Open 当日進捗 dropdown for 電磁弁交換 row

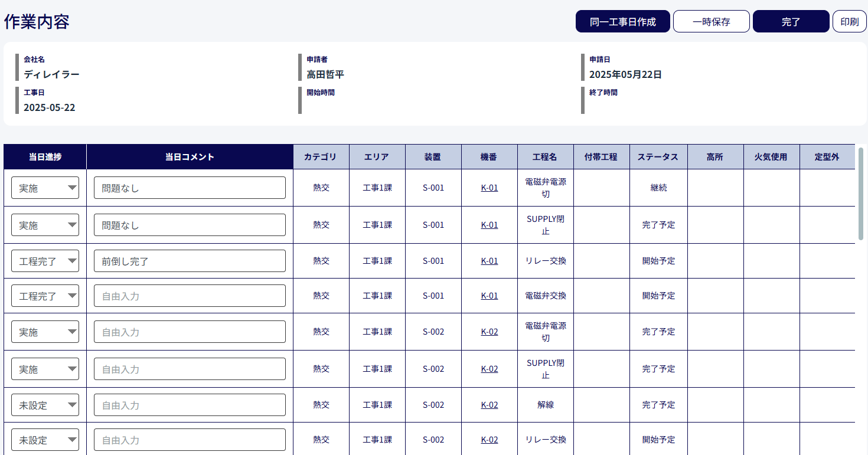(x=45, y=296)
